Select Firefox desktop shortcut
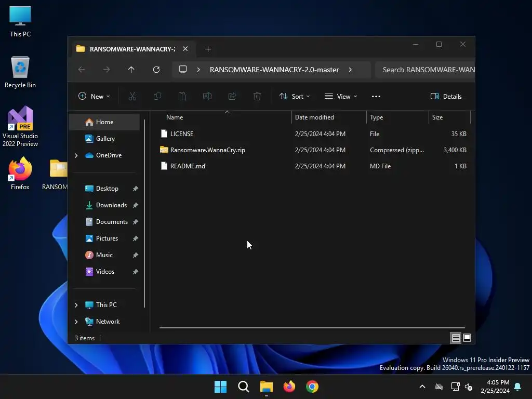This screenshot has height=399, width=532. pyautogui.click(x=20, y=174)
